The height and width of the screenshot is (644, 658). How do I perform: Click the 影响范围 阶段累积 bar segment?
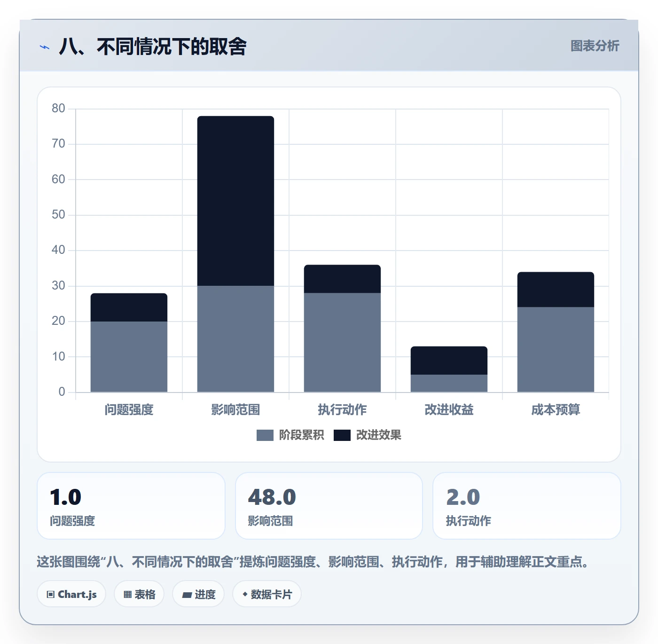coord(235,339)
